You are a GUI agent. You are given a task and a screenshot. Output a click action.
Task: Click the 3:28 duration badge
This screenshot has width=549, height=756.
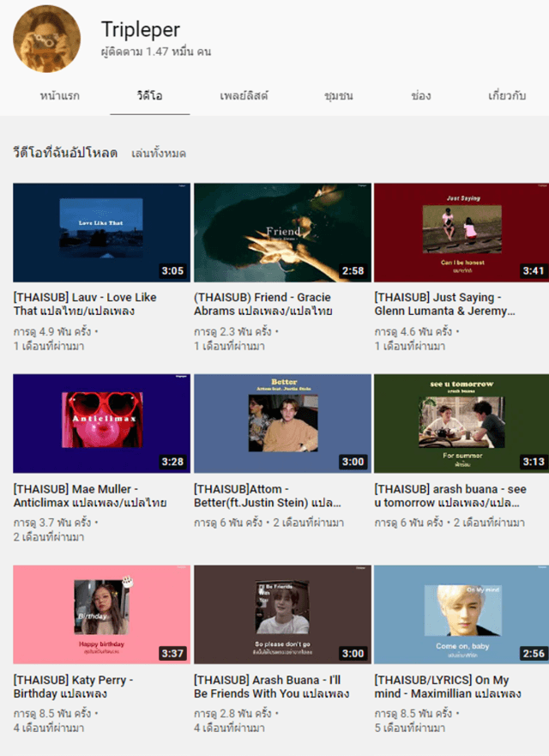[x=172, y=462]
